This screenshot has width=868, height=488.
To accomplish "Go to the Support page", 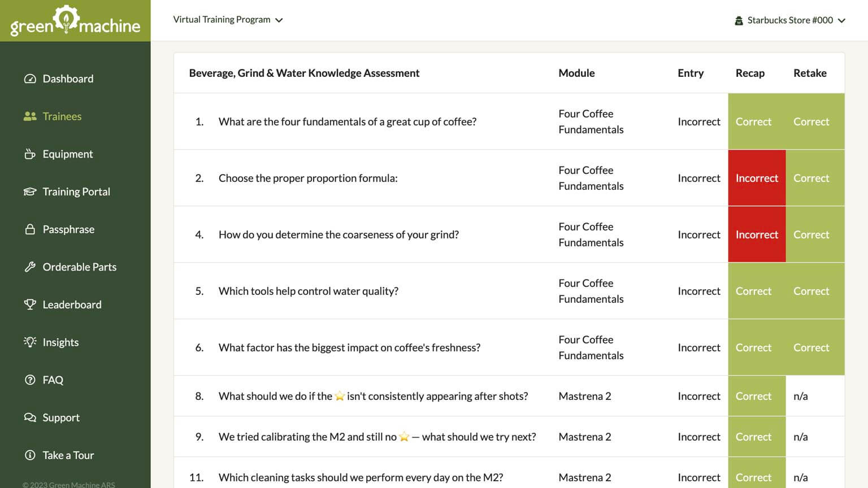I will pyautogui.click(x=61, y=417).
